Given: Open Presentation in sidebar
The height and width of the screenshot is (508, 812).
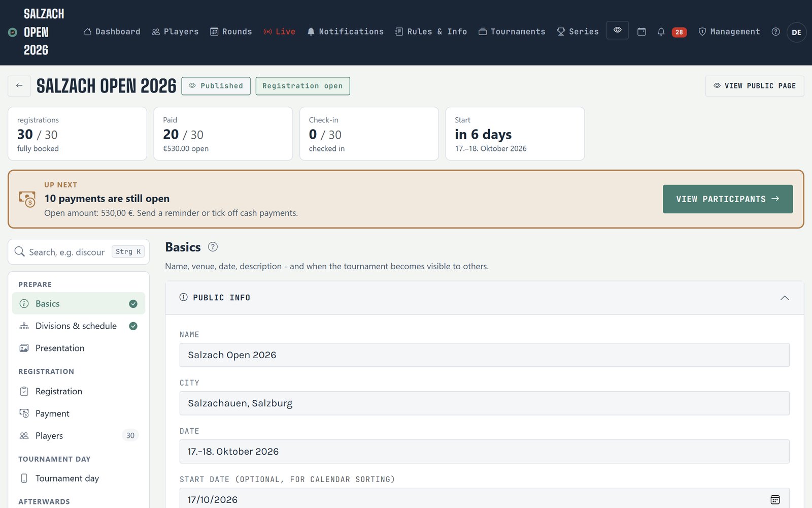Looking at the screenshot, I should pos(79,348).
